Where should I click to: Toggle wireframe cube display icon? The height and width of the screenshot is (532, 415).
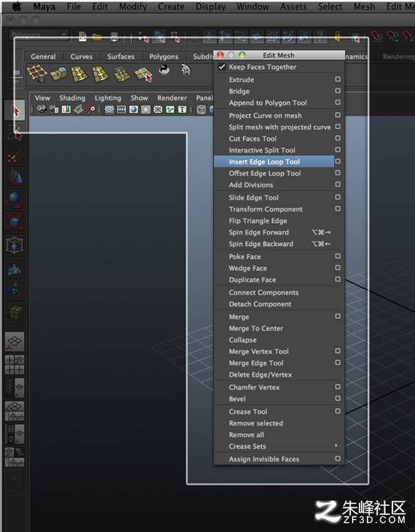click(x=201, y=110)
